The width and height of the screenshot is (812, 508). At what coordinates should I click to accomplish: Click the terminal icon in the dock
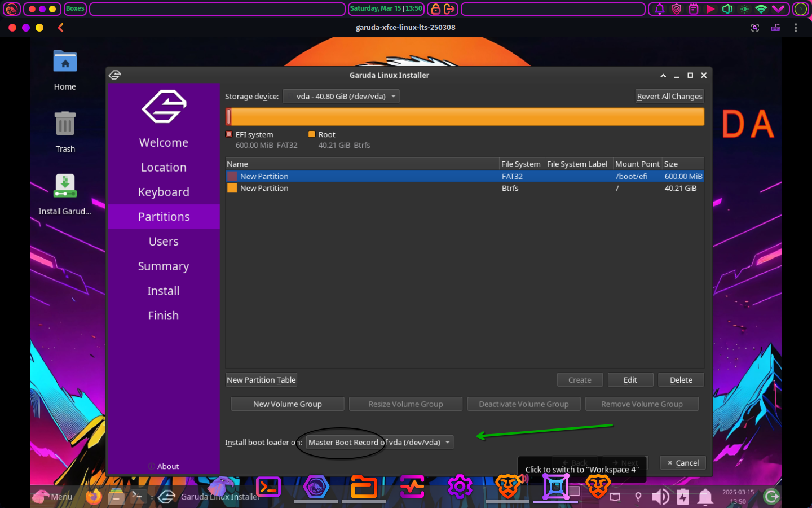click(x=268, y=487)
